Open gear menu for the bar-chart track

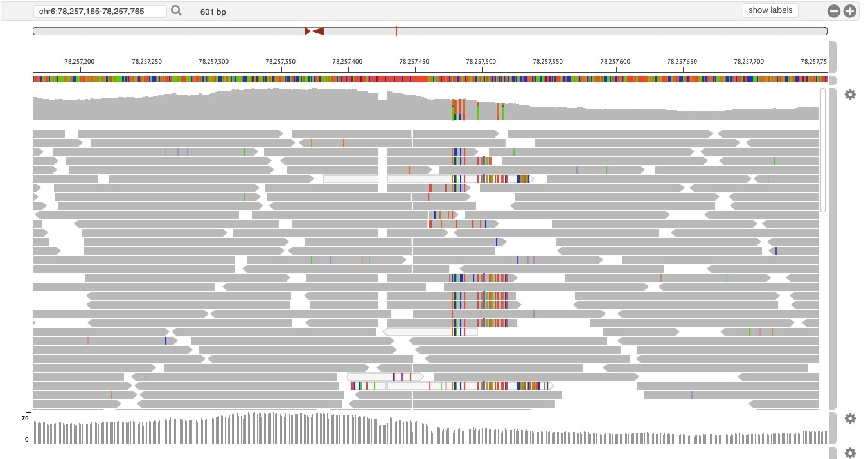pos(850,419)
